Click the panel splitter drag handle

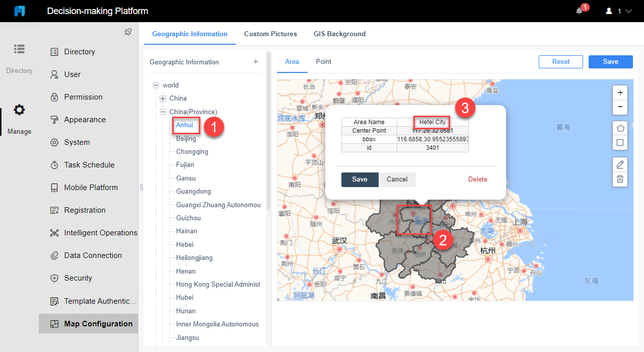click(141, 187)
